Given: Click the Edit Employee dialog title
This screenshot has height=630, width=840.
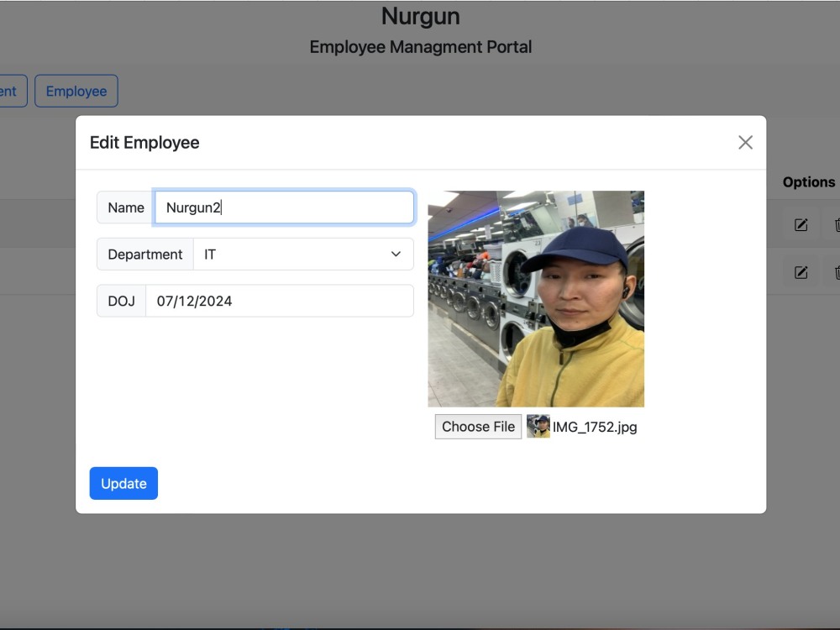Looking at the screenshot, I should point(144,143).
